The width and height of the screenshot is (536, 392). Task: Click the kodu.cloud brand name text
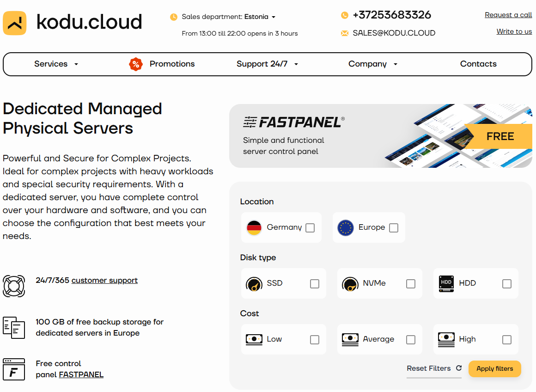click(89, 22)
